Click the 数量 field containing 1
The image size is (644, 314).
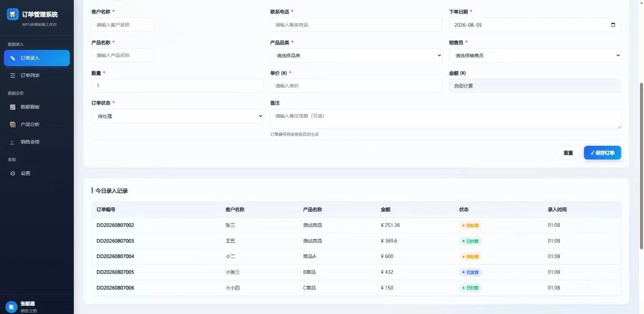[177, 85]
